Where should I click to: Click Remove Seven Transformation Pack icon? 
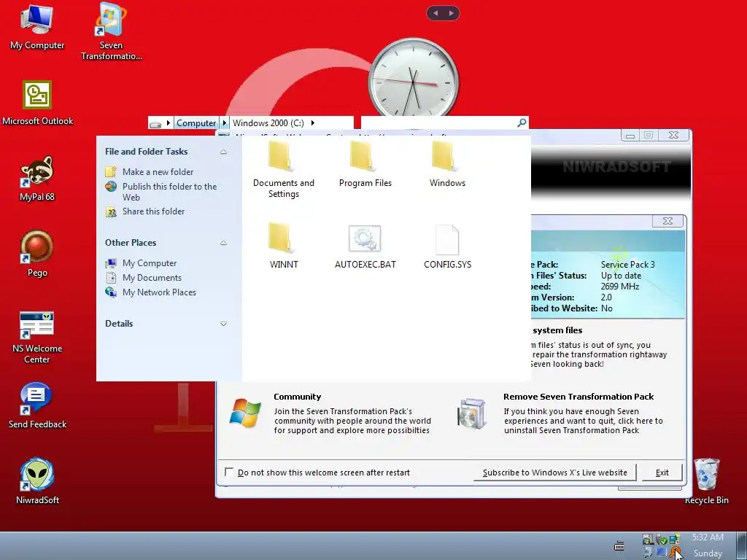[472, 413]
